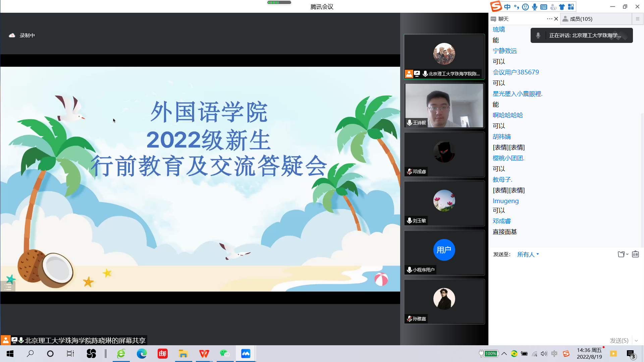644x362 pixels.
Task: Open Sogou soft keyboard
Action: click(544, 7)
